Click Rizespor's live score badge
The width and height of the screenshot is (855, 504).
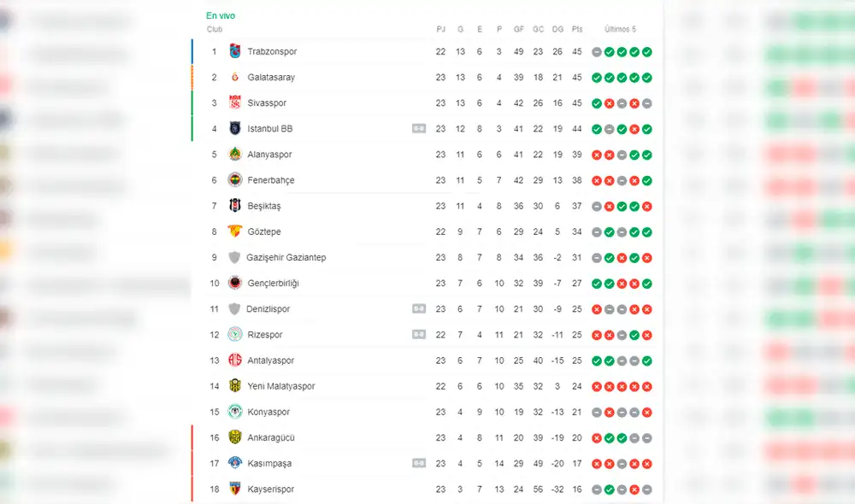click(x=419, y=335)
